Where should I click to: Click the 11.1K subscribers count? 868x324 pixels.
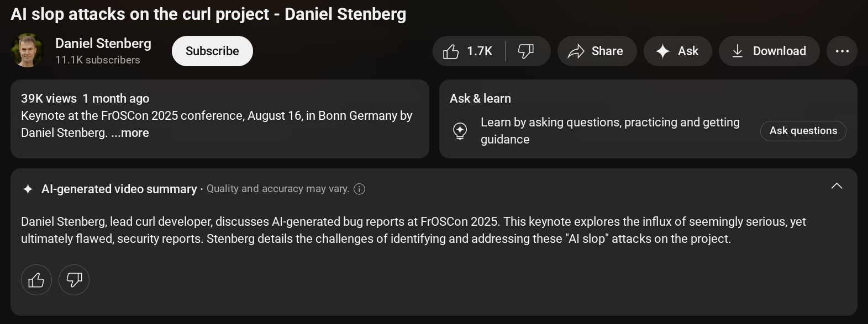pyautogui.click(x=98, y=60)
